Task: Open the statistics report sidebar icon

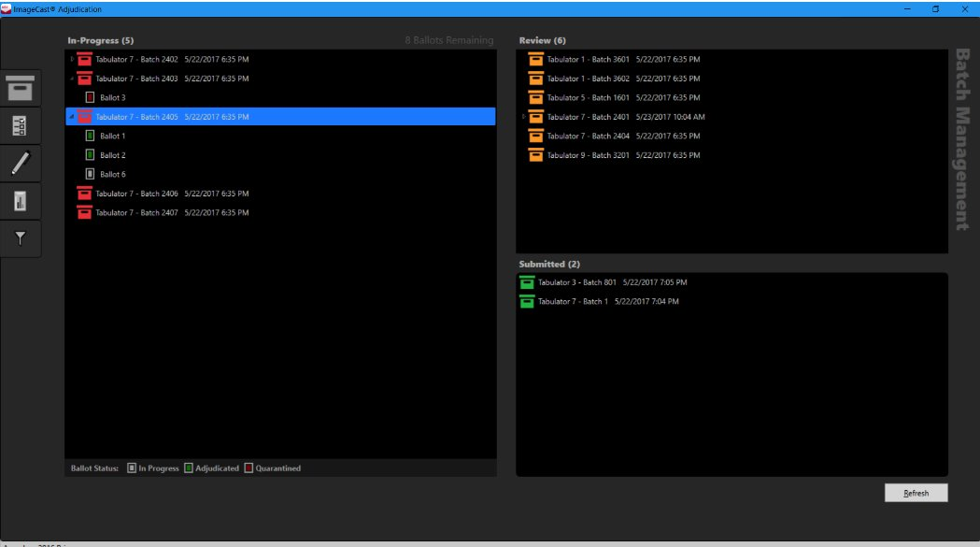Action: (x=20, y=201)
